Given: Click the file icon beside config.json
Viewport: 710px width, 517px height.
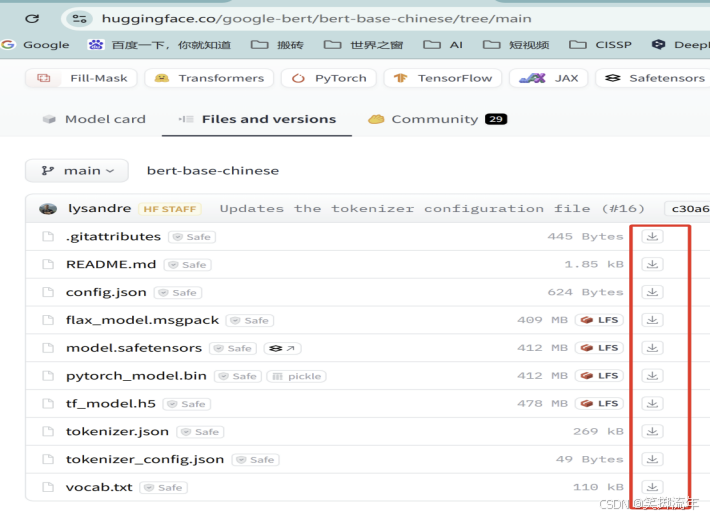Looking at the screenshot, I should pos(48,292).
